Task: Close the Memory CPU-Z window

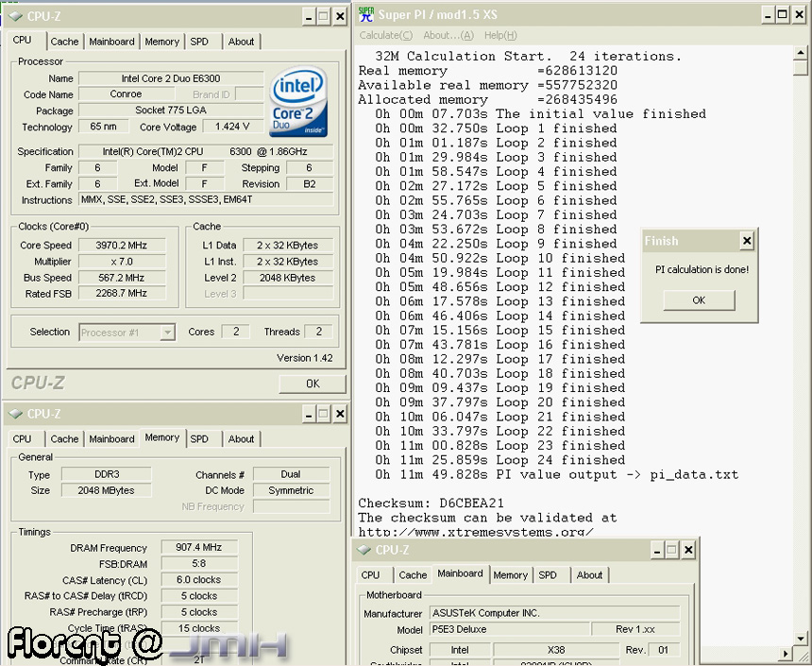Action: (x=340, y=414)
